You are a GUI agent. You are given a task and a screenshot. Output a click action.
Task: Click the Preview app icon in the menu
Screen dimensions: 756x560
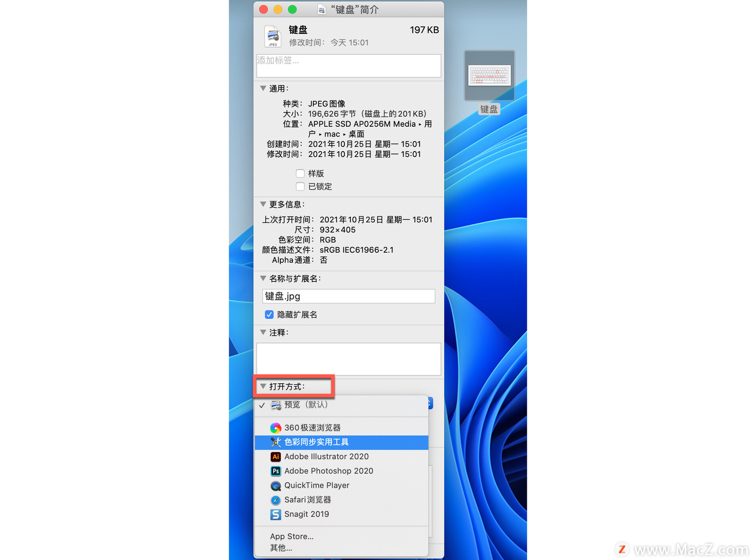276,405
